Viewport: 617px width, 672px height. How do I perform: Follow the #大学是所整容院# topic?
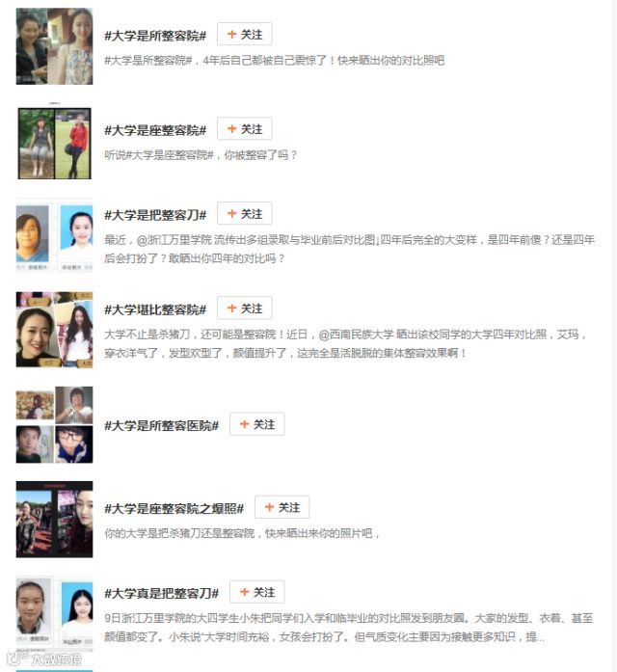pos(244,35)
